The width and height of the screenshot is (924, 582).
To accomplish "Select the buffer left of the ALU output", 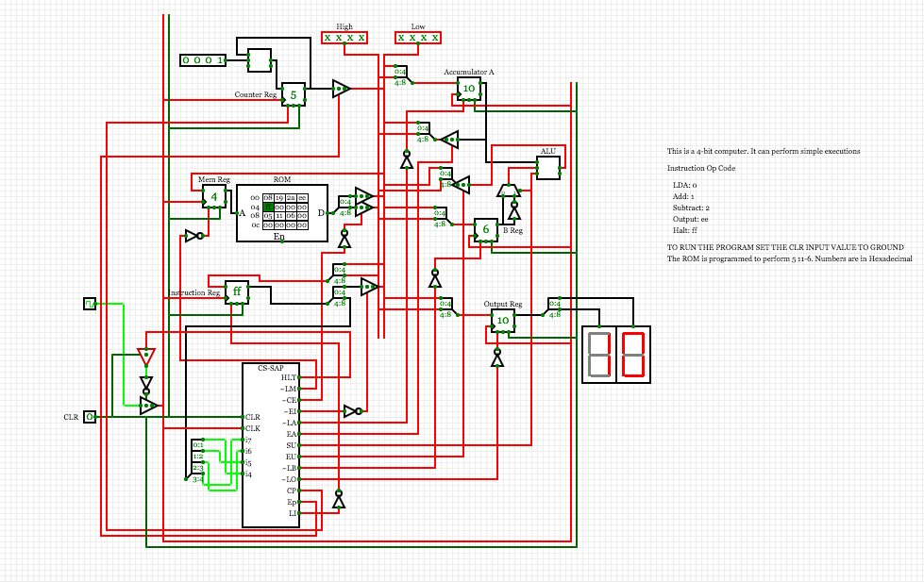I will (462, 184).
